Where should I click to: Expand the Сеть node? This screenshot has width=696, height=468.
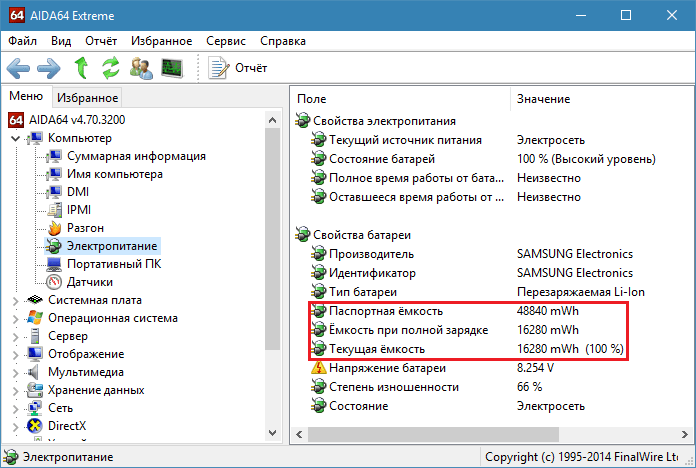16,409
